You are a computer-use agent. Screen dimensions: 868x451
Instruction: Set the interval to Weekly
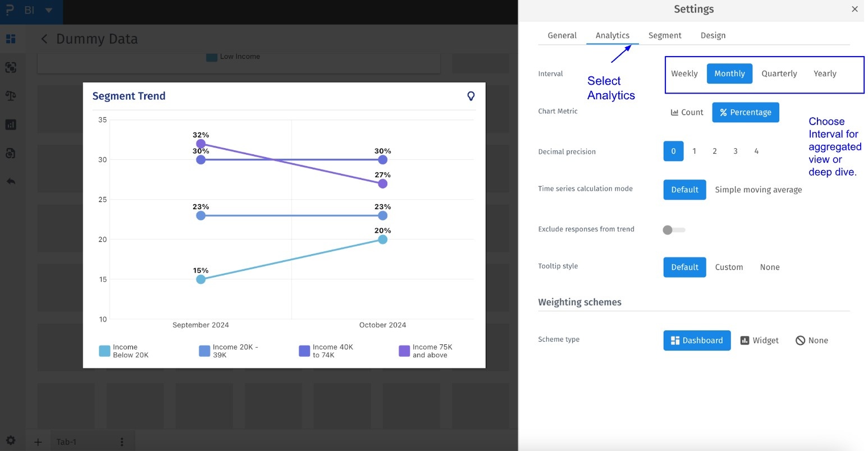coord(684,73)
